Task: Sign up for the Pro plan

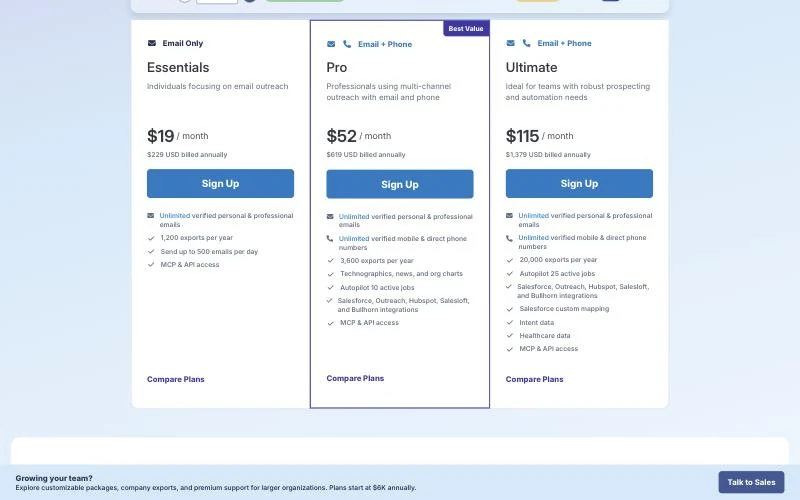Action: 400,184
